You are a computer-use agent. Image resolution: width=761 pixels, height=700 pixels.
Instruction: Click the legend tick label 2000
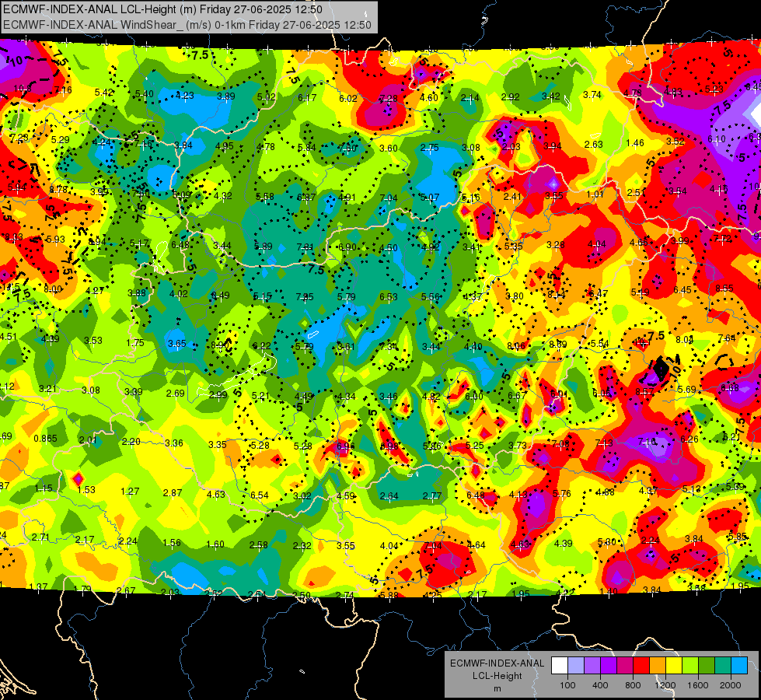coord(731,685)
